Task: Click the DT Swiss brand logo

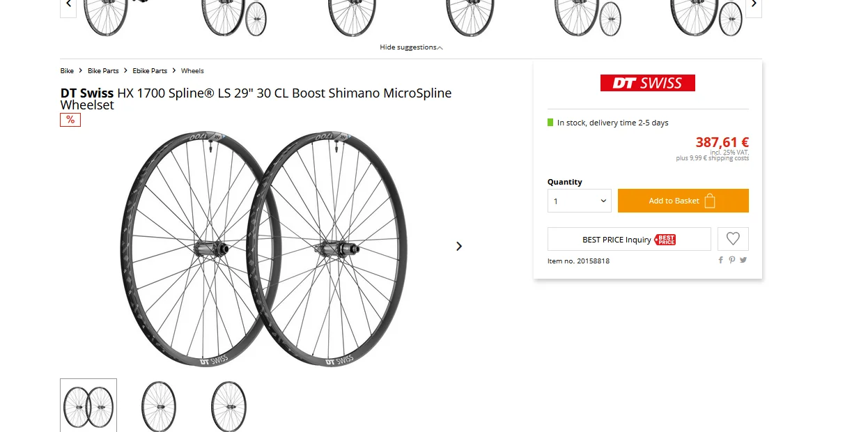Action: click(x=647, y=84)
